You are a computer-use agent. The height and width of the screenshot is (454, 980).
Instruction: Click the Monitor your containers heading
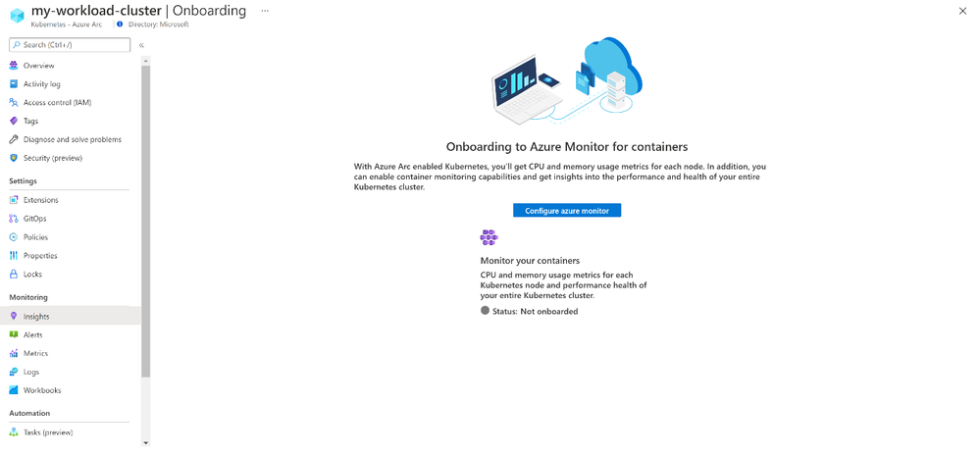[530, 261]
